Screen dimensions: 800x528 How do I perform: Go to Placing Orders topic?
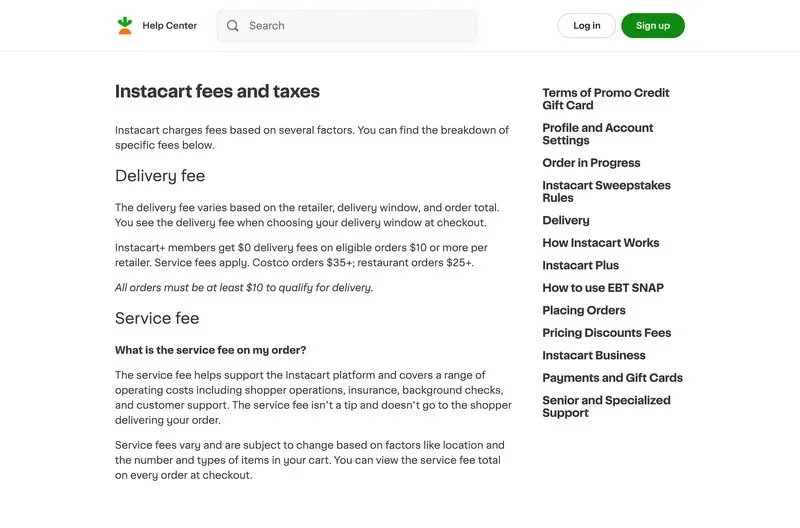click(584, 310)
